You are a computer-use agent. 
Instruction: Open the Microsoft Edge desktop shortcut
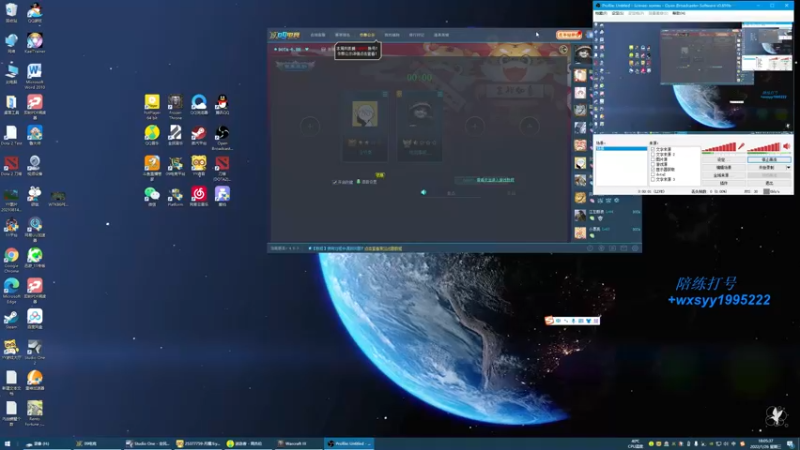pos(11,290)
